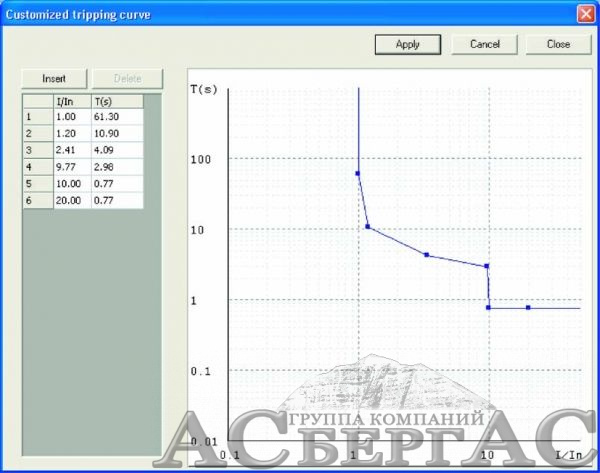Click the T(s) column header in table
600x473 pixels.
coord(116,101)
